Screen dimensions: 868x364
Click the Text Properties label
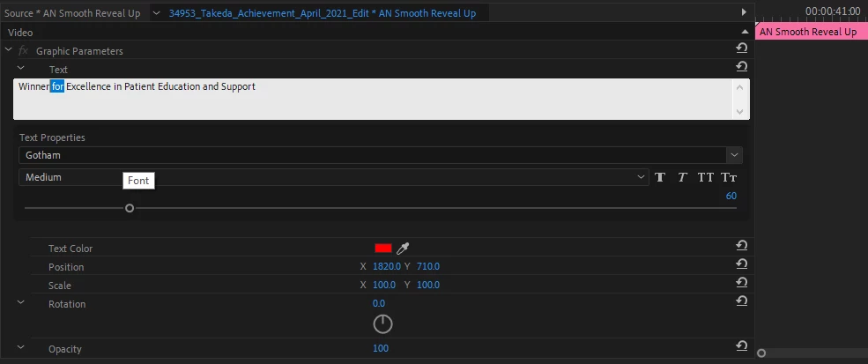pyautogui.click(x=52, y=137)
